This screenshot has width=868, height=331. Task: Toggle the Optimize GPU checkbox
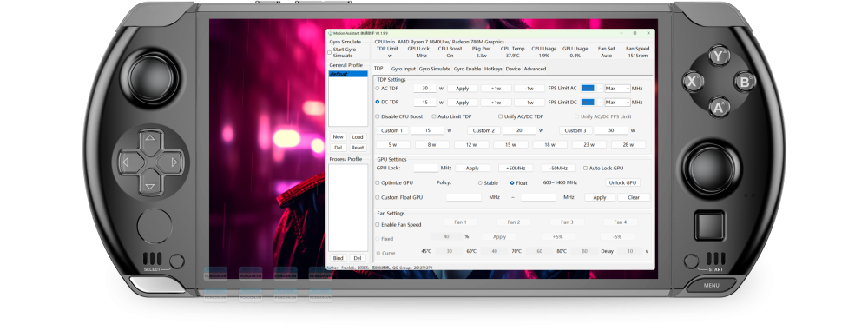378,182
